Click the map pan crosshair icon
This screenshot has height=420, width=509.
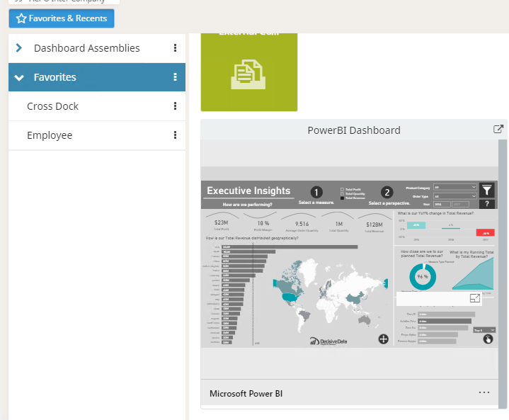[x=384, y=339]
